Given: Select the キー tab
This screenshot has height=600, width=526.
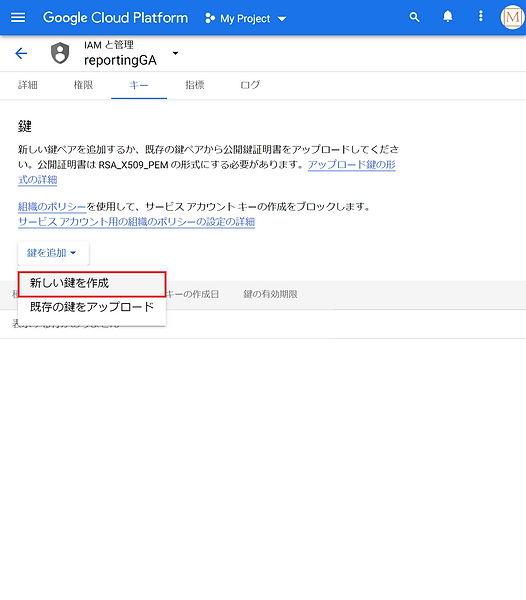Looking at the screenshot, I should [139, 85].
